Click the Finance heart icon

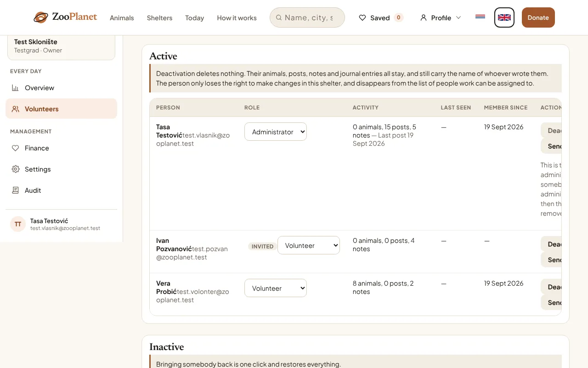(x=15, y=148)
